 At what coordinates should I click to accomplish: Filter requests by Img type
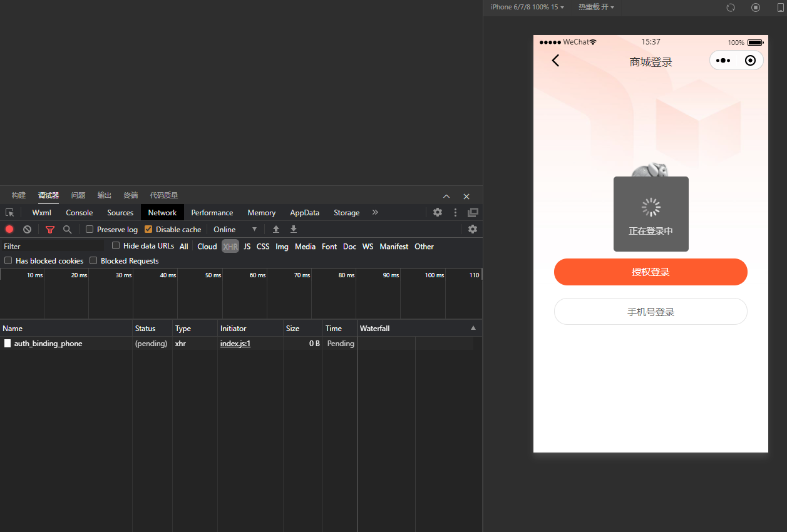[282, 247]
